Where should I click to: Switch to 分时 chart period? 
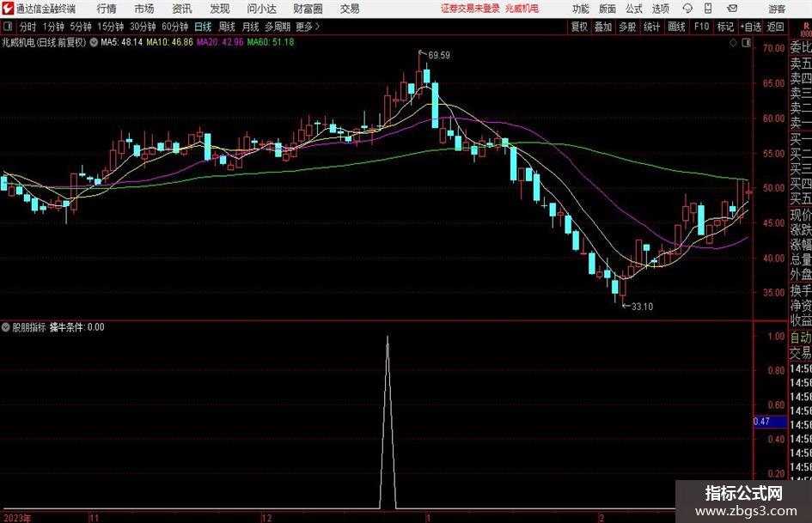click(27, 27)
